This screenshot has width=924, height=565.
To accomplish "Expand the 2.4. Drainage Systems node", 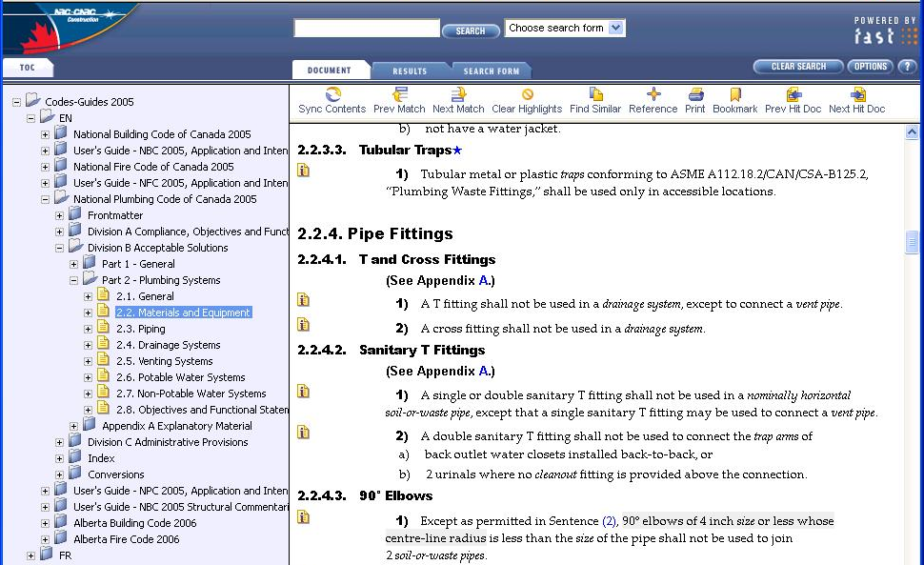I will [x=88, y=345].
